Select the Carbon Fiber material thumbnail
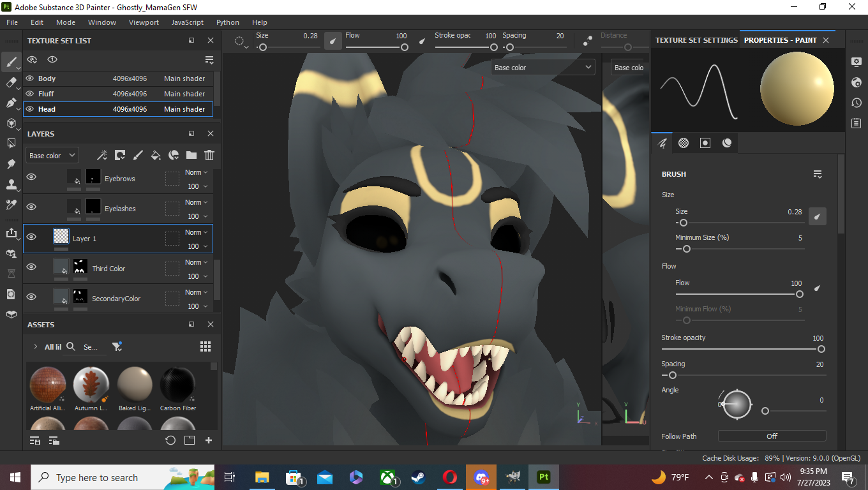 (x=177, y=384)
